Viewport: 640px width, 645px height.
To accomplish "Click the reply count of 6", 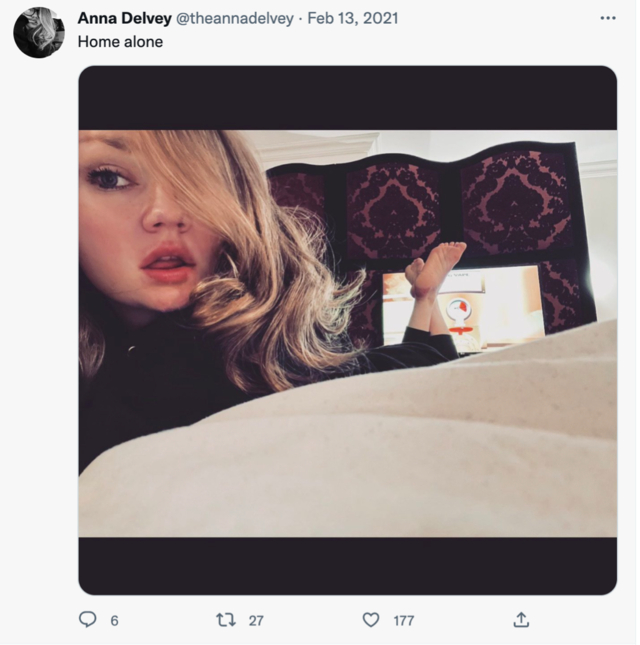I will [x=114, y=621].
